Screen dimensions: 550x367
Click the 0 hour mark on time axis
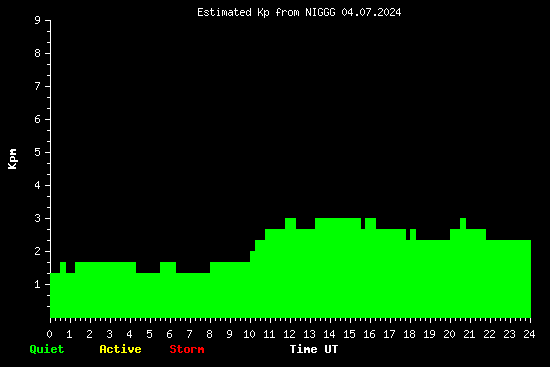click(49, 334)
